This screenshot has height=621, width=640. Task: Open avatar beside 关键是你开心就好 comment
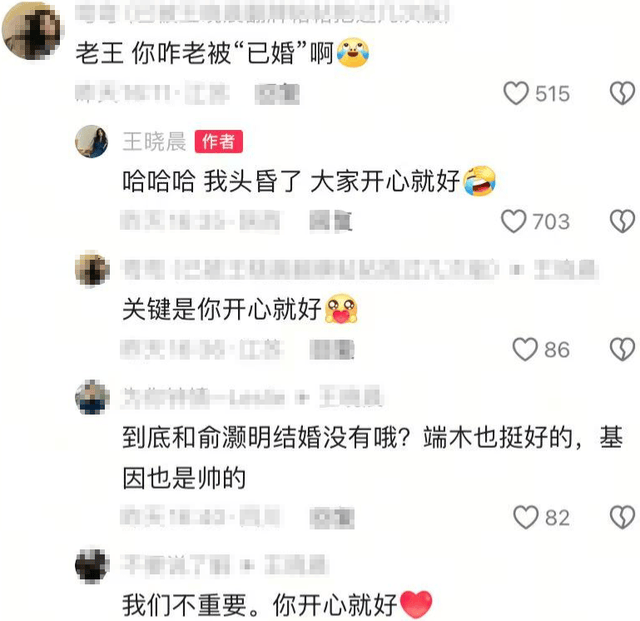click(92, 269)
